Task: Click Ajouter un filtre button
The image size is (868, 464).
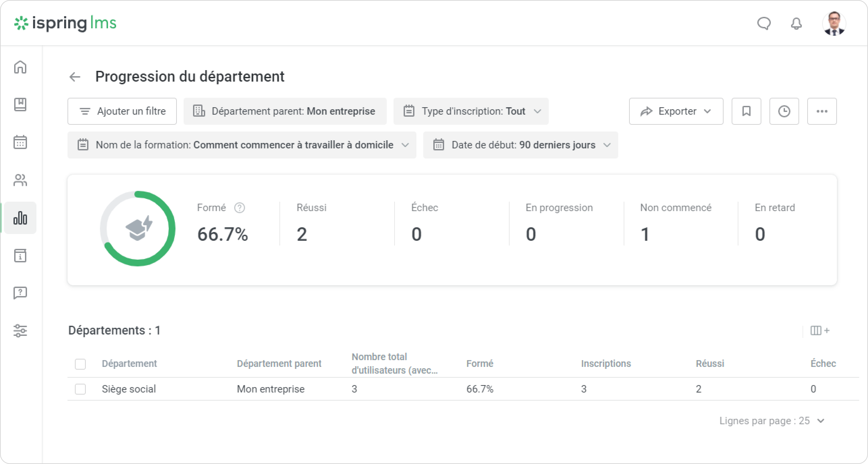Action: (122, 111)
